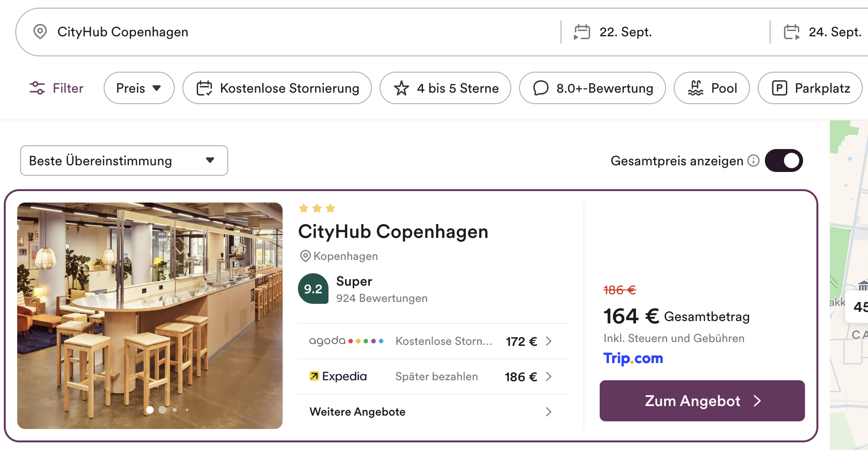Click the Zum Angebot button
Image resolution: width=868 pixels, height=450 pixels.
pyautogui.click(x=702, y=401)
